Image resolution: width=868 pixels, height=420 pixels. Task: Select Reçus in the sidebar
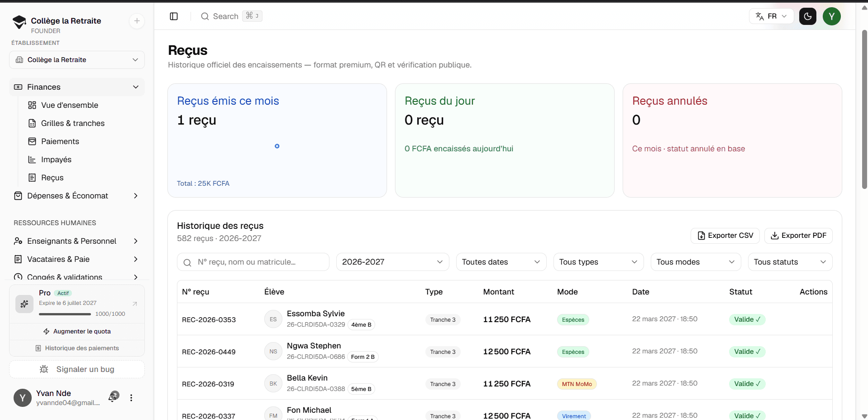click(x=52, y=178)
